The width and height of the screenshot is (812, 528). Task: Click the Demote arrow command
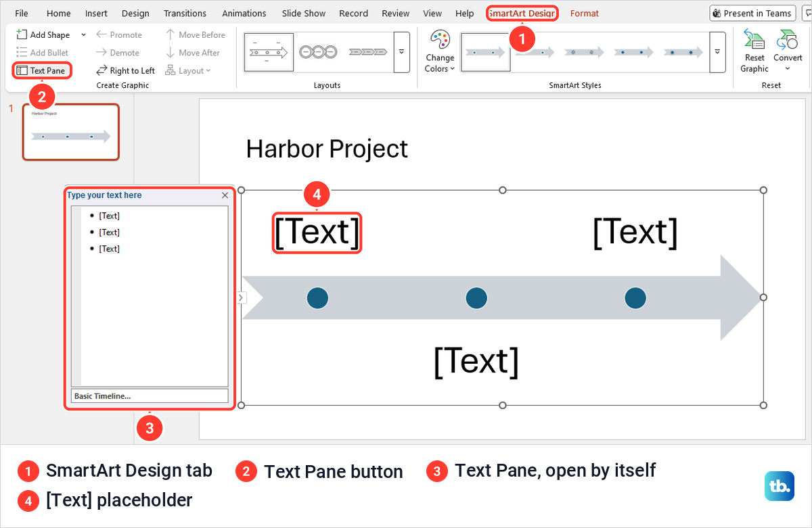point(118,53)
